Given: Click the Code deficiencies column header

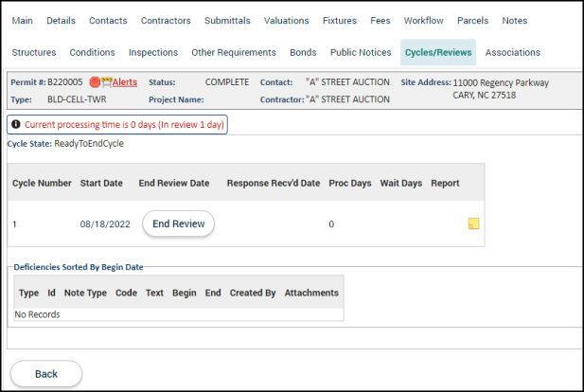Looking at the screenshot, I should [x=126, y=293].
